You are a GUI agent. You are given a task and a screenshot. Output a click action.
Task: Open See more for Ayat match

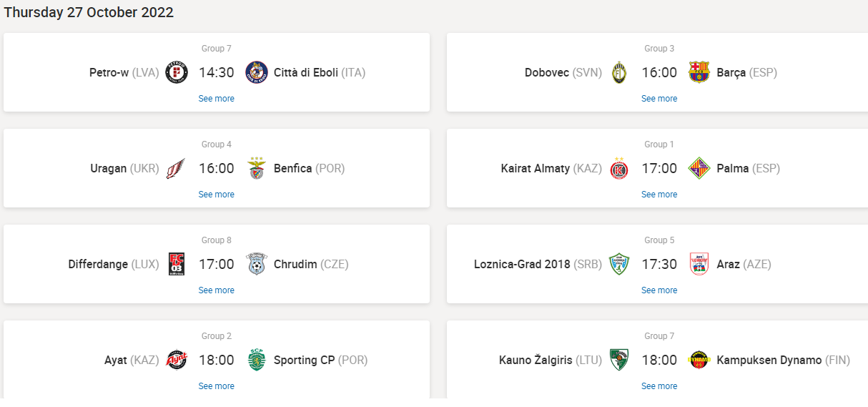216,386
